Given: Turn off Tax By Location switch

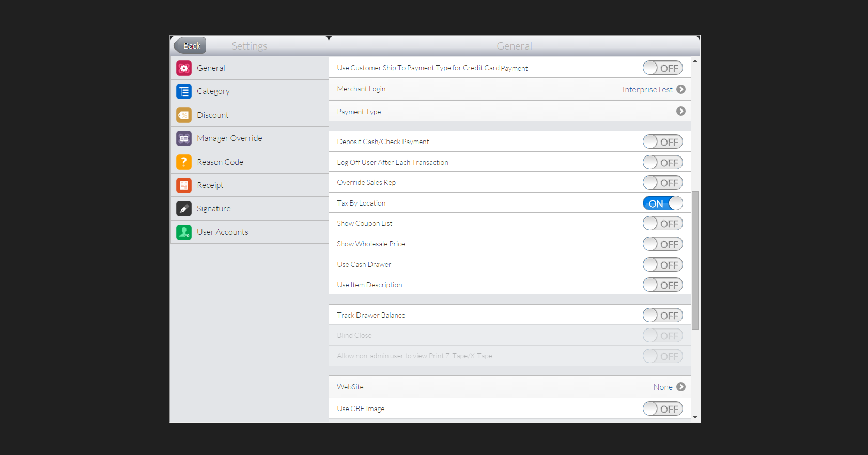Looking at the screenshot, I should pyautogui.click(x=662, y=203).
